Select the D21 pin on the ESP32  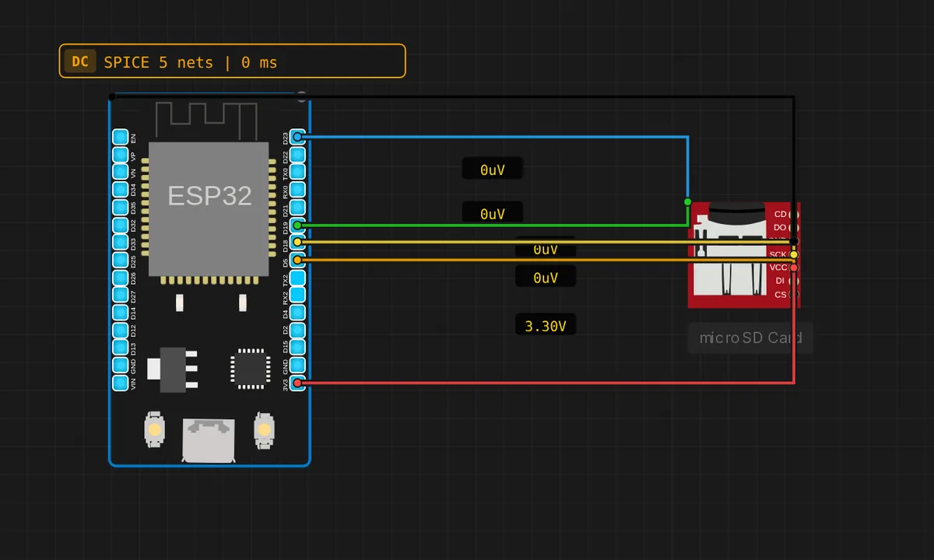[297, 208]
